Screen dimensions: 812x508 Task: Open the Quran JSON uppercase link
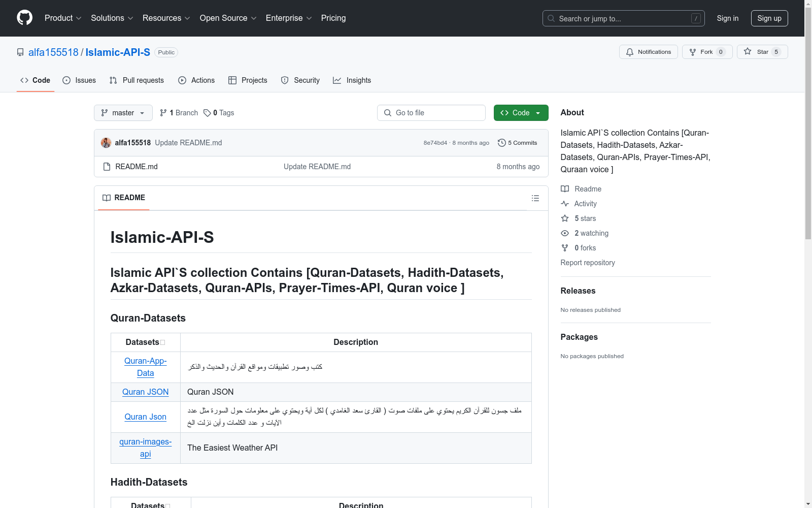point(146,392)
